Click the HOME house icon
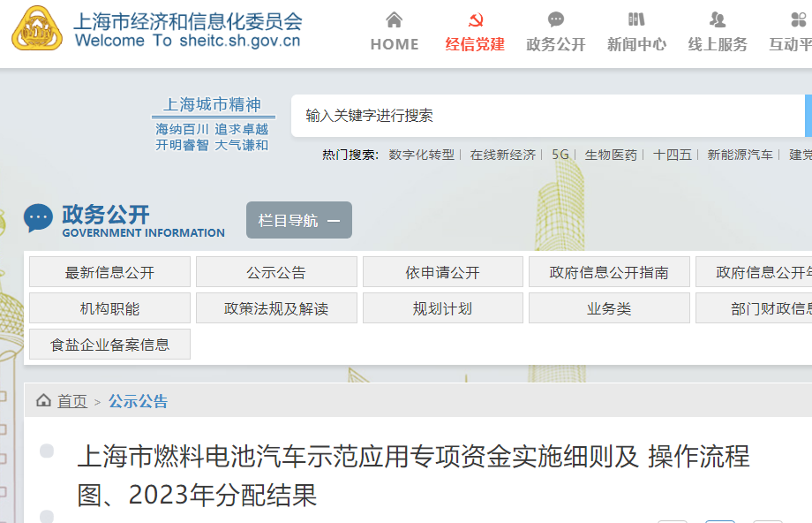This screenshot has height=523, width=812. 395,19
